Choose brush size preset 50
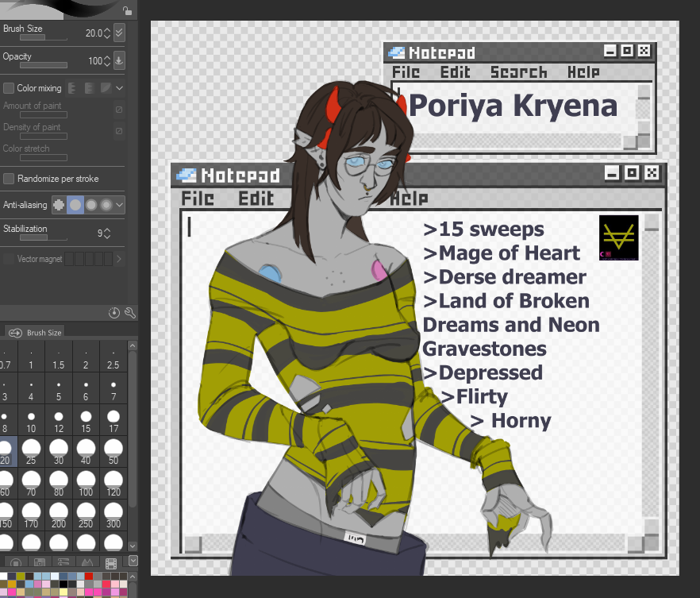 [113, 452]
